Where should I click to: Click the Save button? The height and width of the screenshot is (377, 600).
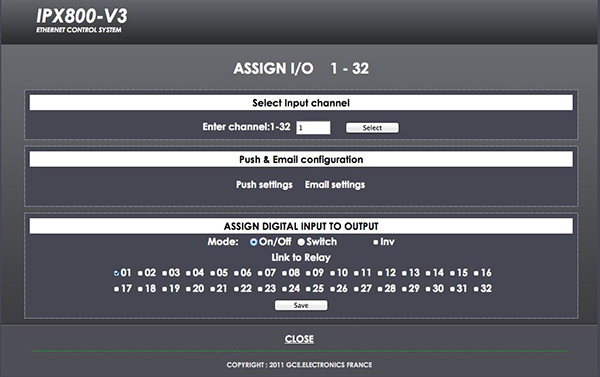click(x=301, y=305)
